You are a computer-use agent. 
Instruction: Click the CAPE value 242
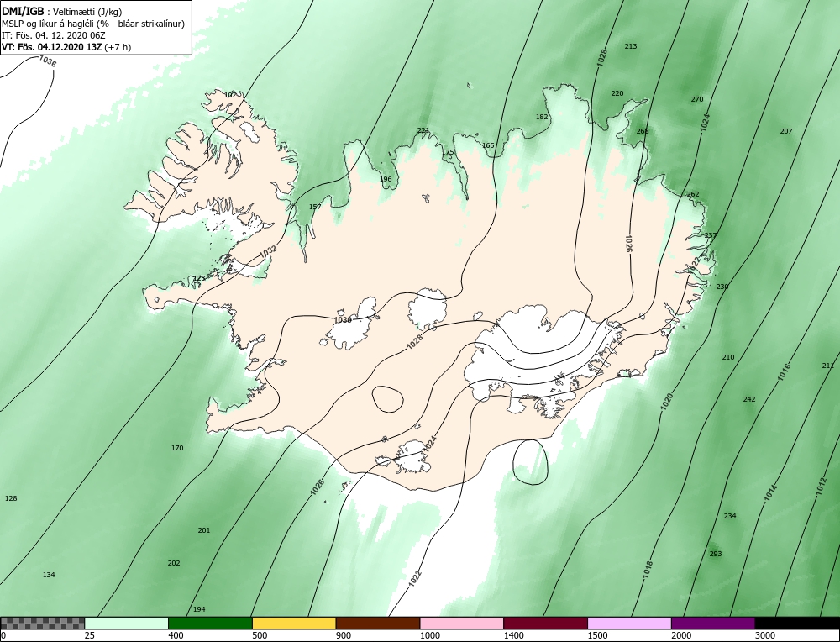point(749,399)
